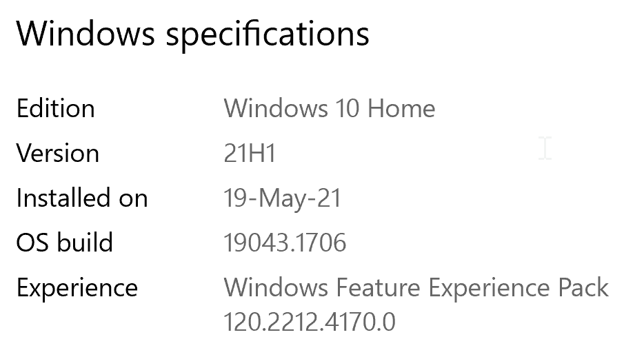
Task: Click the Version label
Action: pos(57,153)
